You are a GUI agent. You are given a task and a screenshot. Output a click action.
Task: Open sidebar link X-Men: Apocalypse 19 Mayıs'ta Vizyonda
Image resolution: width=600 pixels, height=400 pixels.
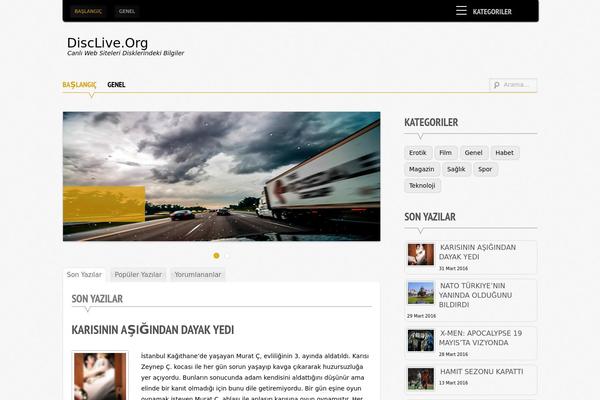tap(480, 338)
